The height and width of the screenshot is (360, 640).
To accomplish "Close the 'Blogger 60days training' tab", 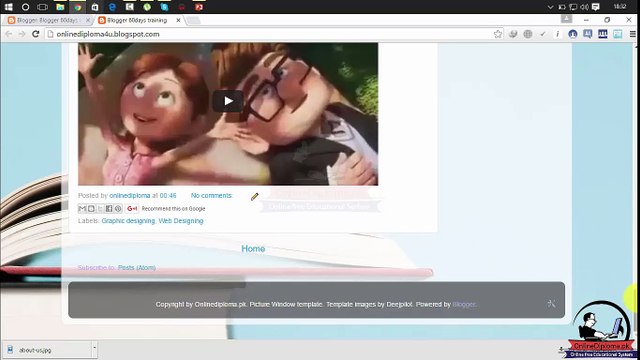I will point(178,20).
